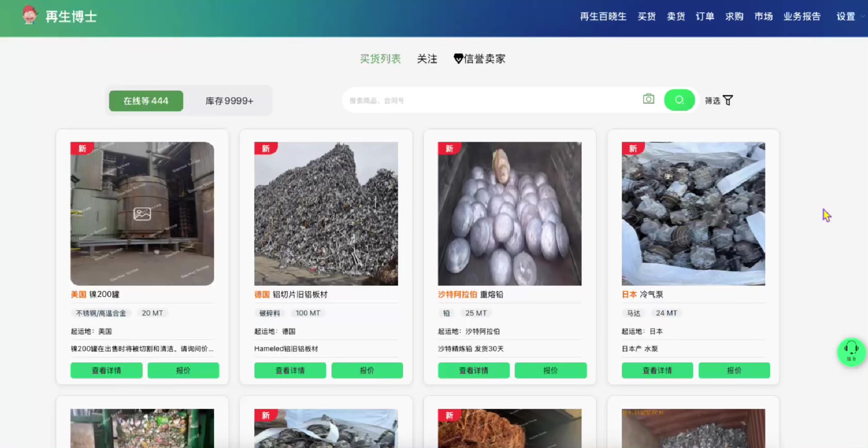Open the aluminum scrap pile photo
The image size is (868, 448).
(x=326, y=214)
